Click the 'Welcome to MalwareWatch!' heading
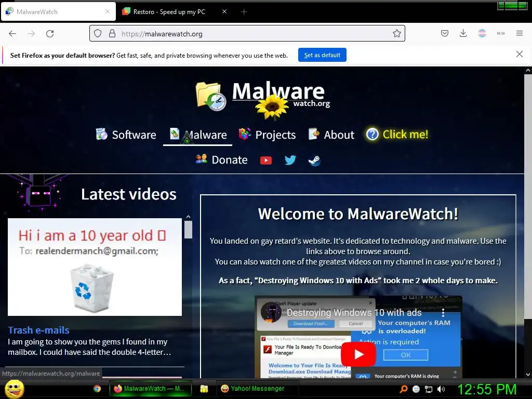The height and width of the screenshot is (399, 532). tap(358, 214)
